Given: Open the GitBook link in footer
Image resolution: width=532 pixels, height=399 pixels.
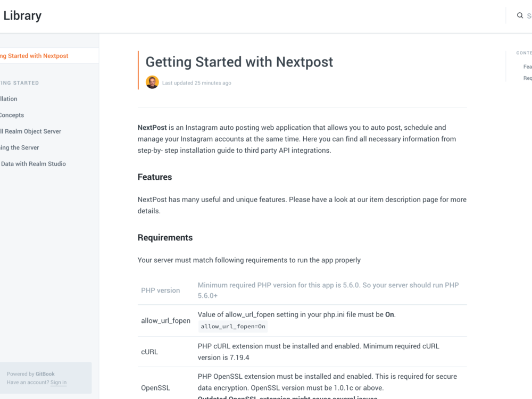Looking at the screenshot, I should (x=45, y=374).
